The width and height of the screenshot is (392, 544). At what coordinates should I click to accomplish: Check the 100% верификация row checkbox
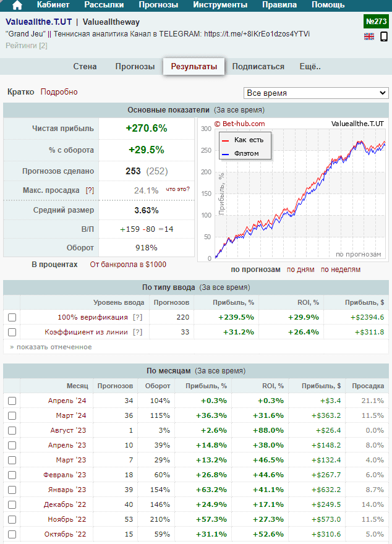(x=12, y=317)
